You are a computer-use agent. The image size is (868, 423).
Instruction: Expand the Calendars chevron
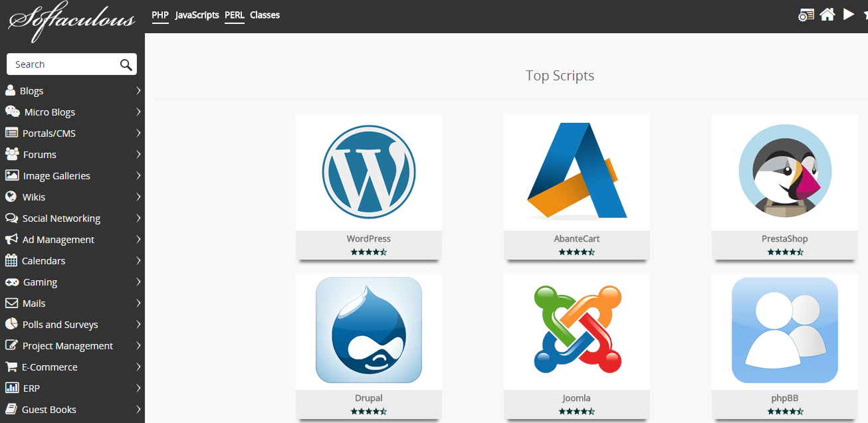[138, 260]
